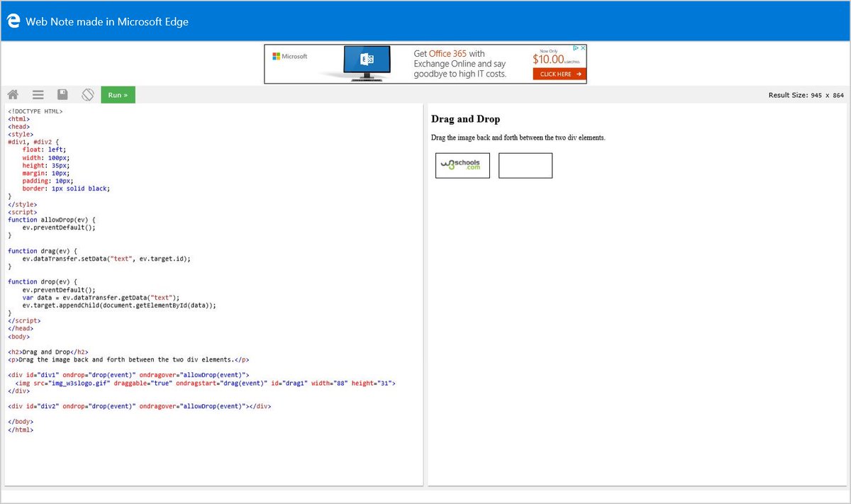Click the 'function allowDrop(ev) {' code line
This screenshot has height=504, width=851.
click(52, 220)
